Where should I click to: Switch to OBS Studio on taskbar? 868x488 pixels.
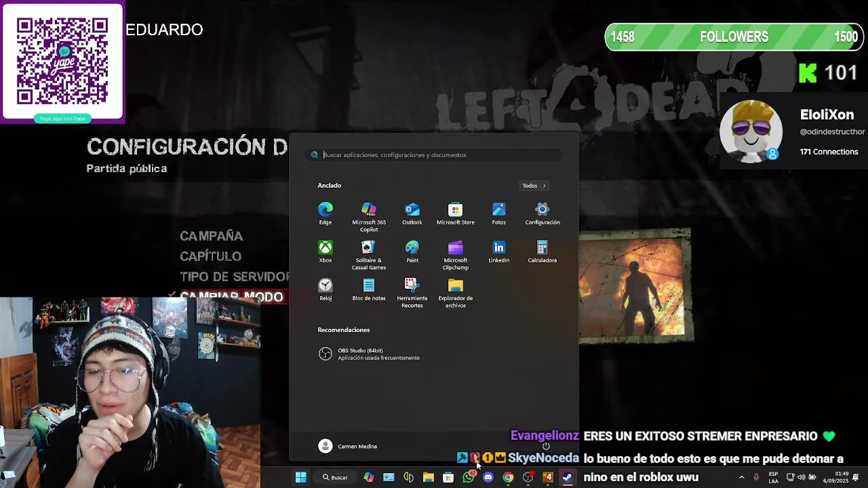point(528,477)
